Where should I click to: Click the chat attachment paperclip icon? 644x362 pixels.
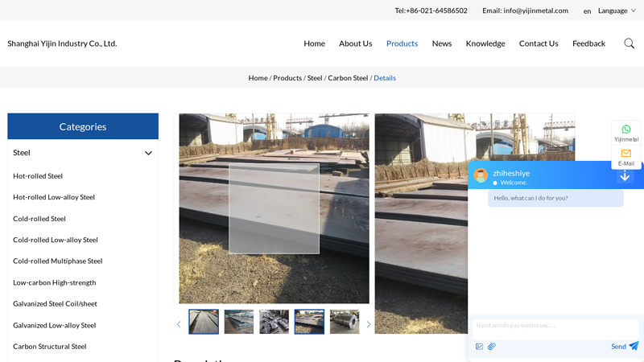tap(492, 347)
